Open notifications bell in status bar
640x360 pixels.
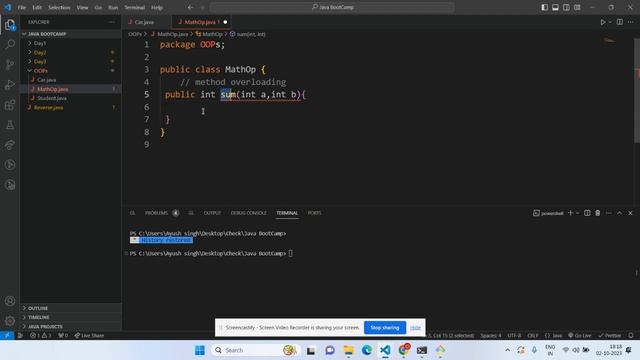click(x=631, y=336)
